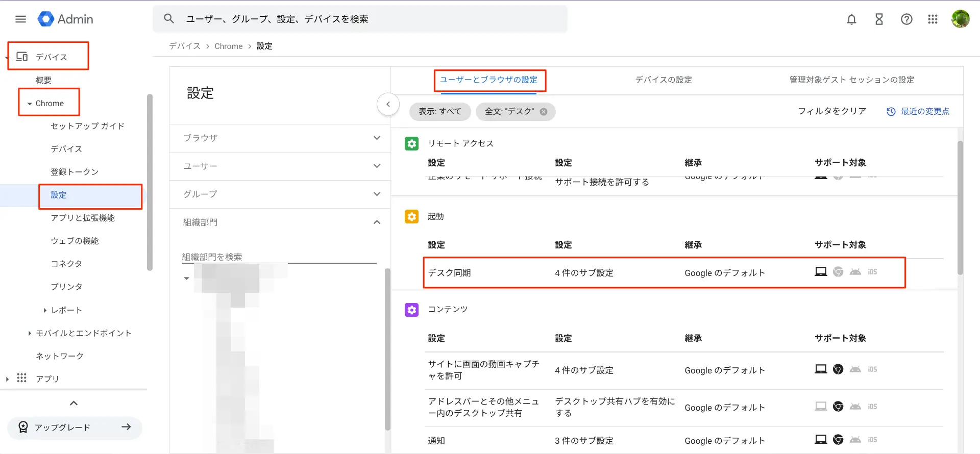980x454 pixels.
Task: Switch to the デバイスの設定 tab
Action: [663, 80]
